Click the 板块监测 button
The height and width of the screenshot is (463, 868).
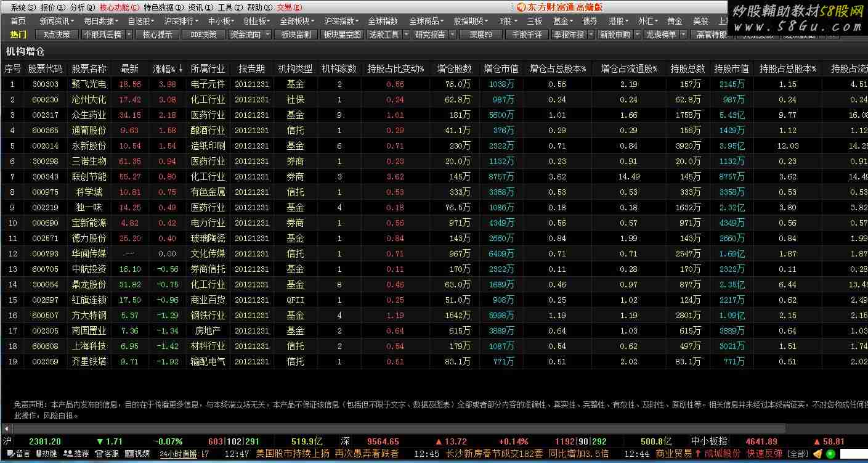click(296, 35)
